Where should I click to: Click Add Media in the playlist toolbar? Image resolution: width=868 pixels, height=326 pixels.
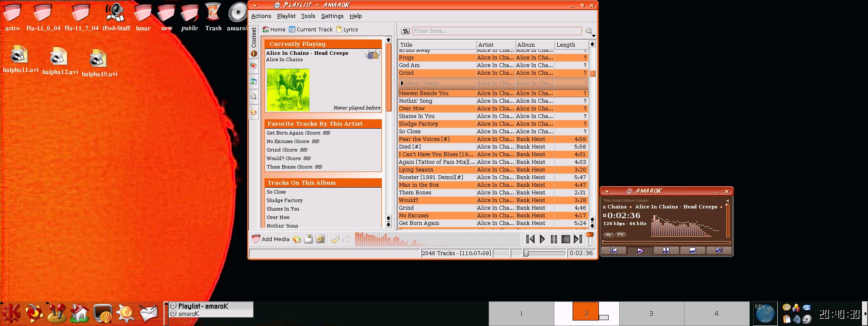point(270,239)
